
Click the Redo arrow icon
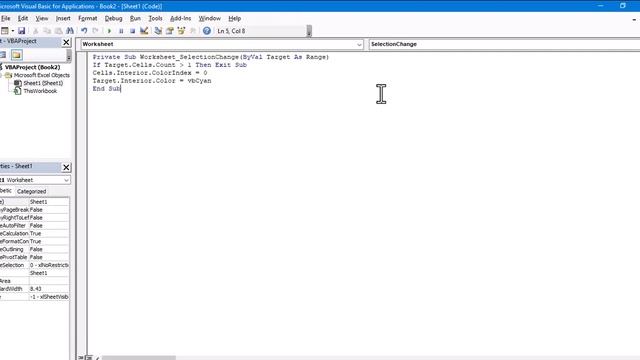point(96,31)
